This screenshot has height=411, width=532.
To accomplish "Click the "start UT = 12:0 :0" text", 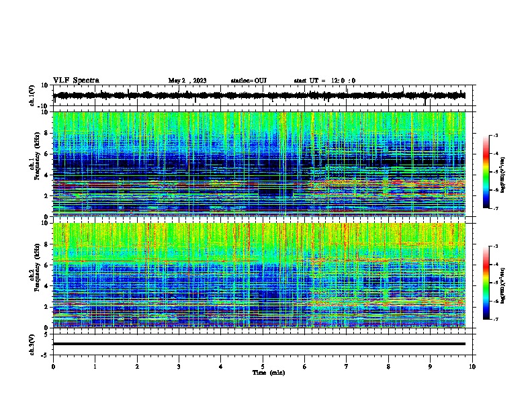I will pyautogui.click(x=324, y=81).
